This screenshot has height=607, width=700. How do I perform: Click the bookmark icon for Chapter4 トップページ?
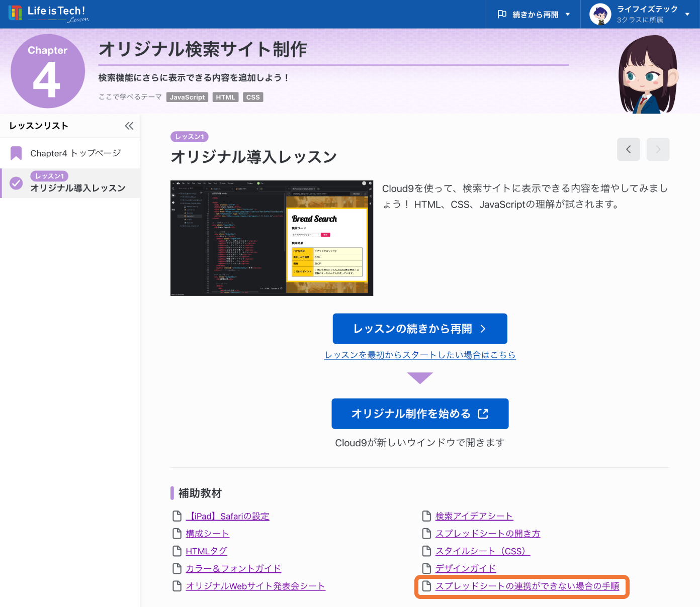16,153
